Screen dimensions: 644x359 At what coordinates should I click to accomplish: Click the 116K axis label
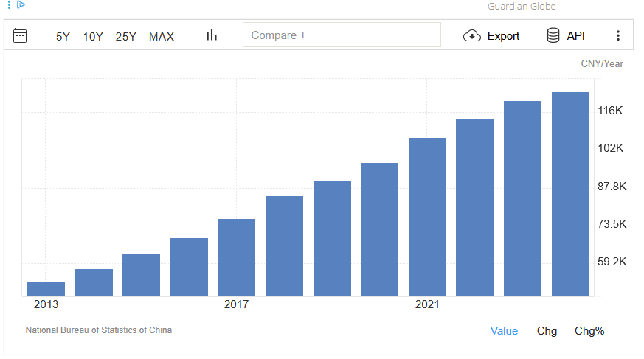tap(610, 111)
